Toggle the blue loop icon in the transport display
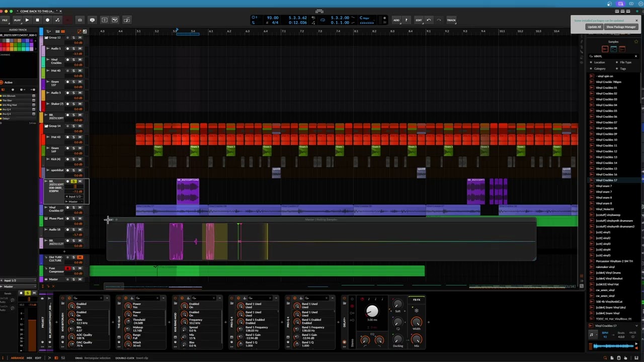Screen dimensions: 644x362 [323, 20]
